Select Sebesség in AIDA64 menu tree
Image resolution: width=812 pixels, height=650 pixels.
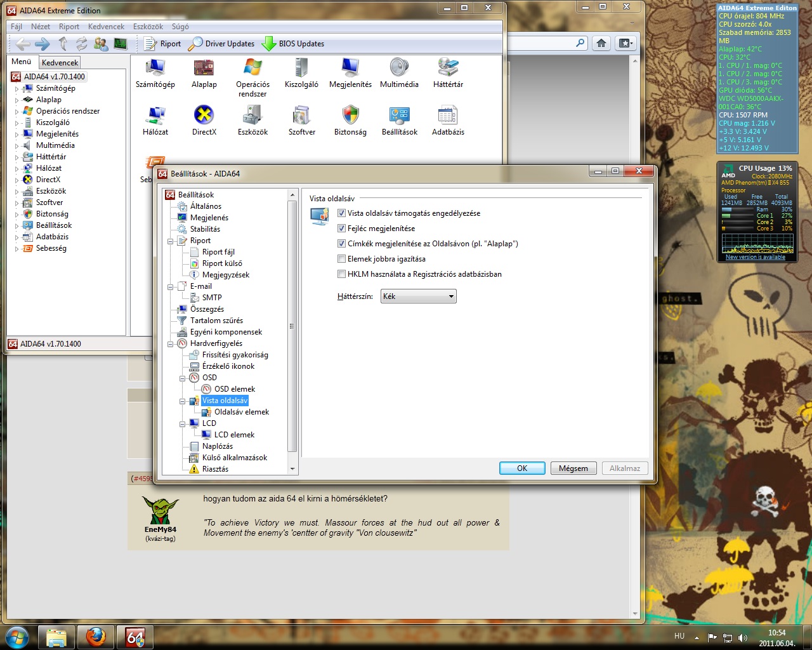tap(51, 248)
